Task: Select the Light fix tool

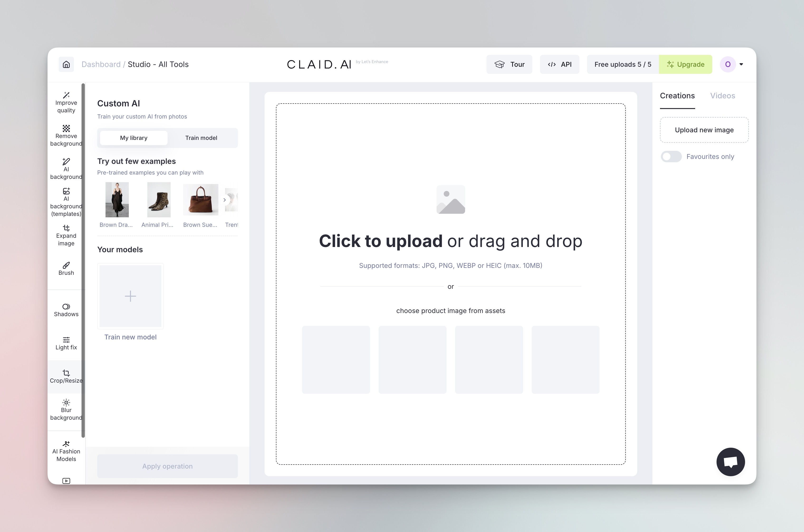Action: 66,343
